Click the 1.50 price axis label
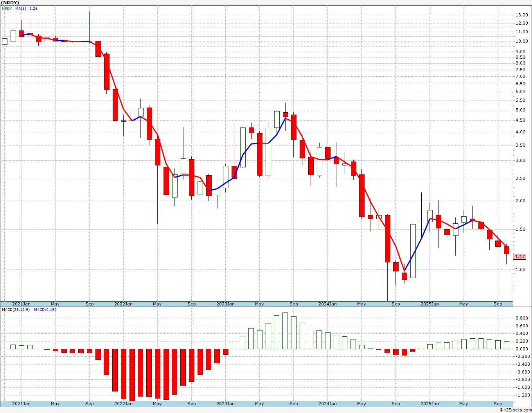The width and height of the screenshot is (532, 413). coord(520,229)
